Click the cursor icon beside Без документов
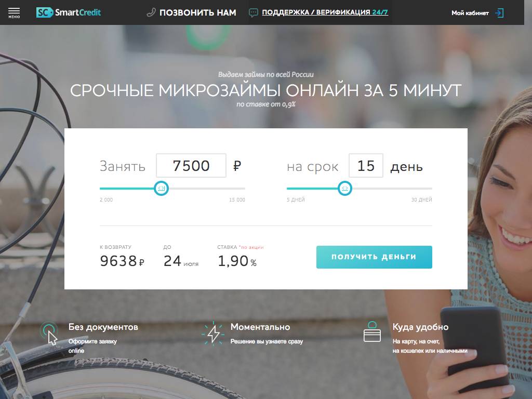The height and width of the screenshot is (399, 532). (49, 333)
